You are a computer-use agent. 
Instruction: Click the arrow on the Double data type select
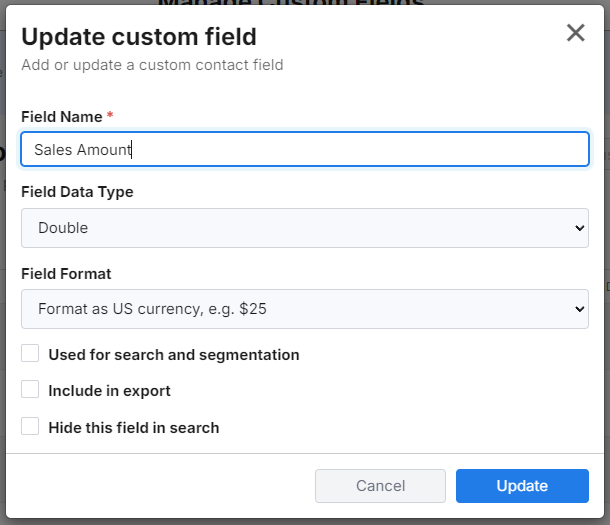coord(579,228)
